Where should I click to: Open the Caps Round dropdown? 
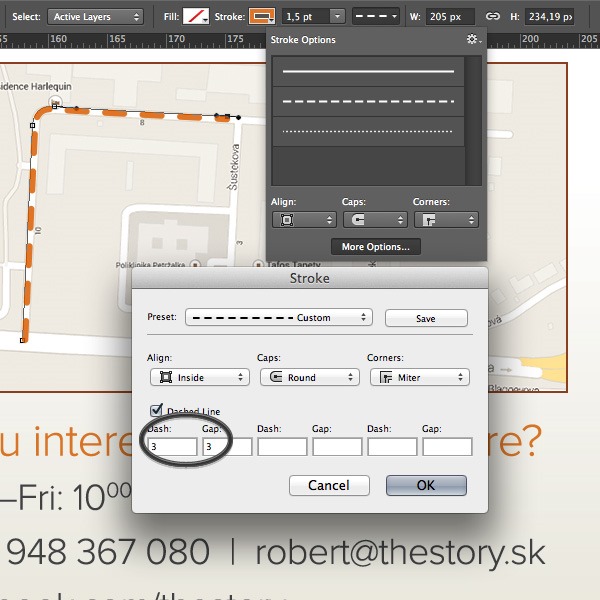click(x=309, y=377)
